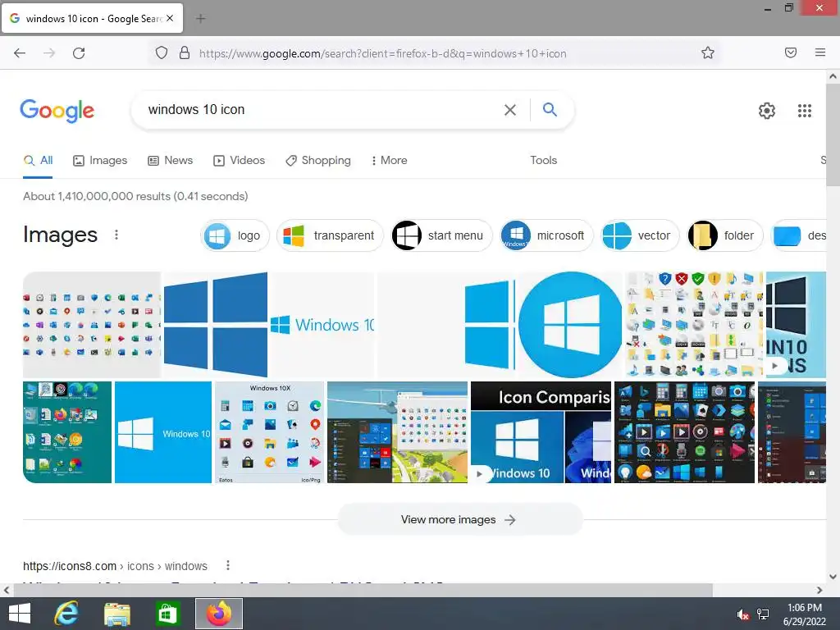Filter images by transparent chip
Viewport: 840px width, 630px height.
point(330,235)
